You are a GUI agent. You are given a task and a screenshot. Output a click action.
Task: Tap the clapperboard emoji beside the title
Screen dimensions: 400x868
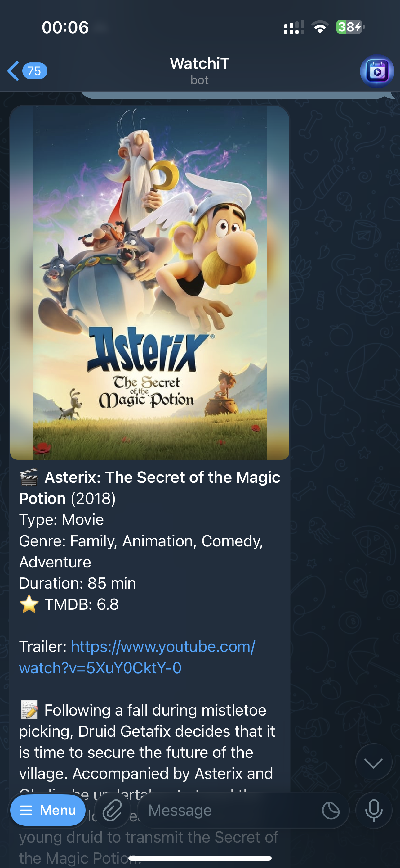point(29,477)
